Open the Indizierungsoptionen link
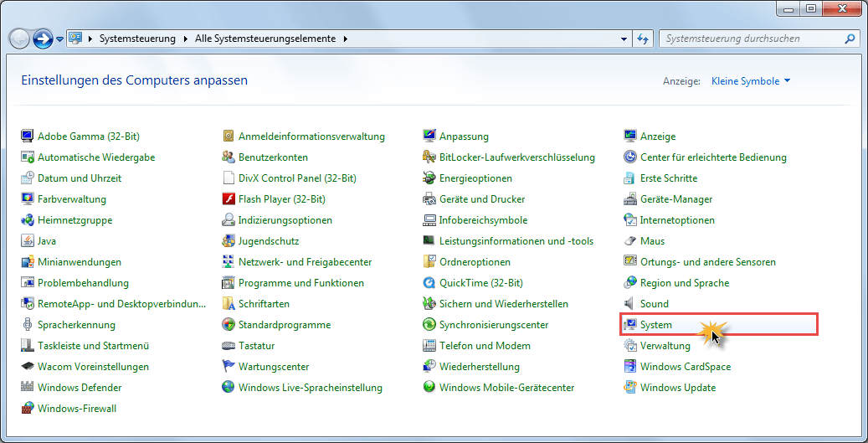Screen dimensions: 868x443 pyautogui.click(x=285, y=220)
